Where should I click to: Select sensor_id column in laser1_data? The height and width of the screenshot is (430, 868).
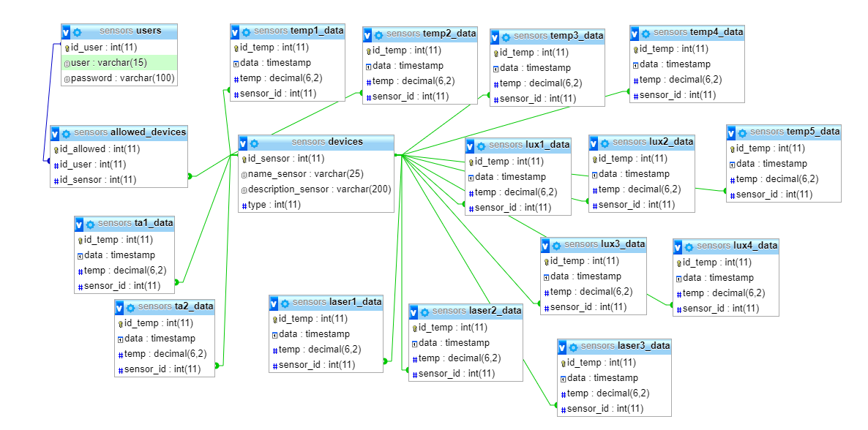point(326,365)
